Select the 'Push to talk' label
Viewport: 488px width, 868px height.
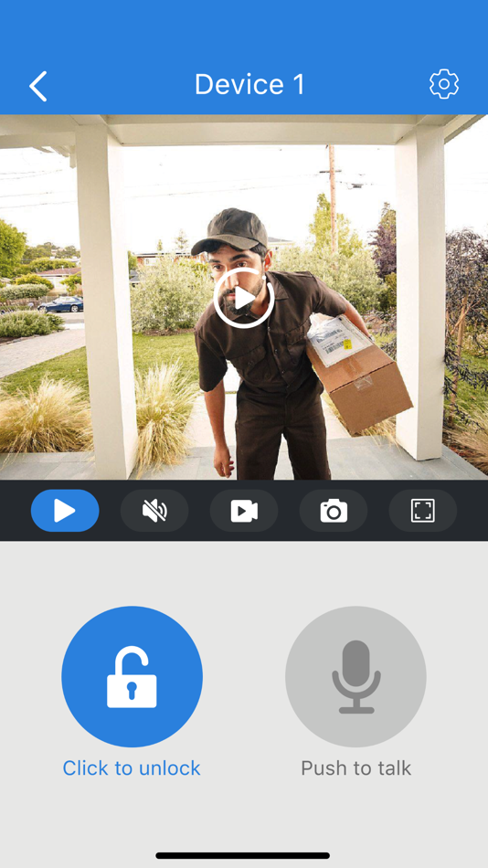[x=355, y=767]
